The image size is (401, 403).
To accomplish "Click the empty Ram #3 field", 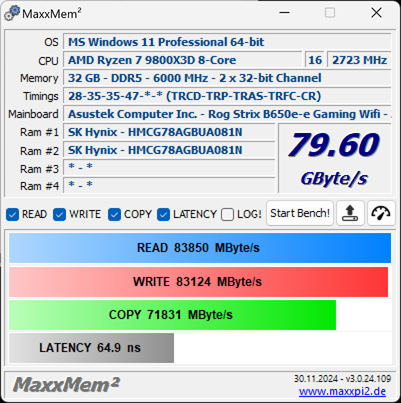I will (169, 167).
